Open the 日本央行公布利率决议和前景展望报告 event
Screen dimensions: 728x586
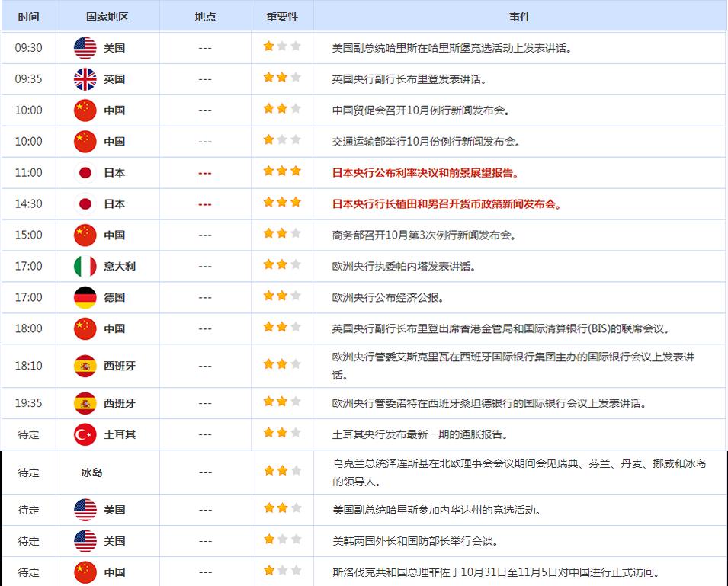coord(426,173)
